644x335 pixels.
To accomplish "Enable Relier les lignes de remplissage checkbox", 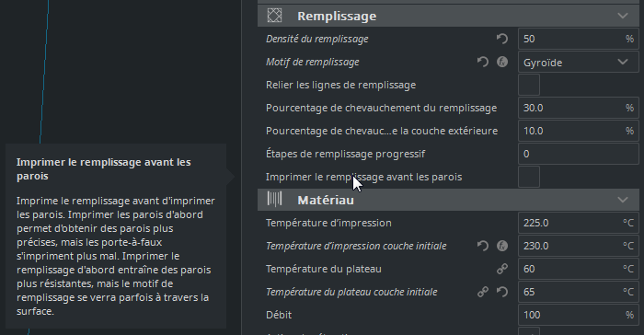I will (529, 85).
